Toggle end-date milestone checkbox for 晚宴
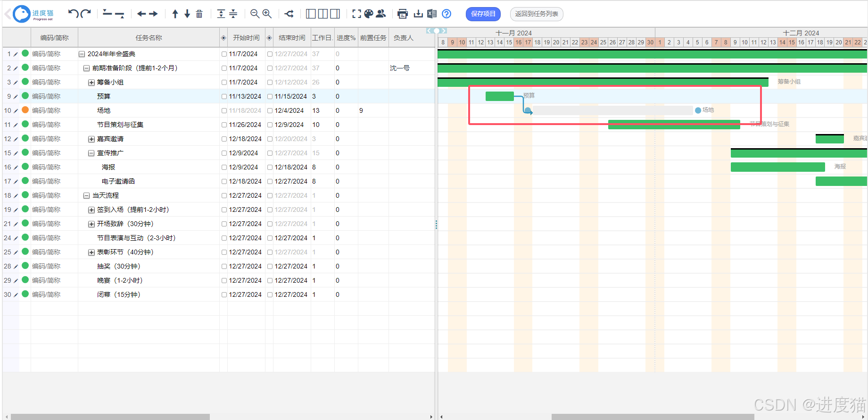This screenshot has width=868, height=420. [x=270, y=280]
